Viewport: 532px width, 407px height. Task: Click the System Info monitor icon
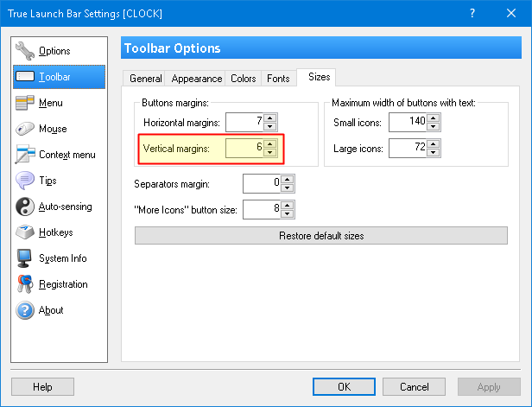coord(25,258)
